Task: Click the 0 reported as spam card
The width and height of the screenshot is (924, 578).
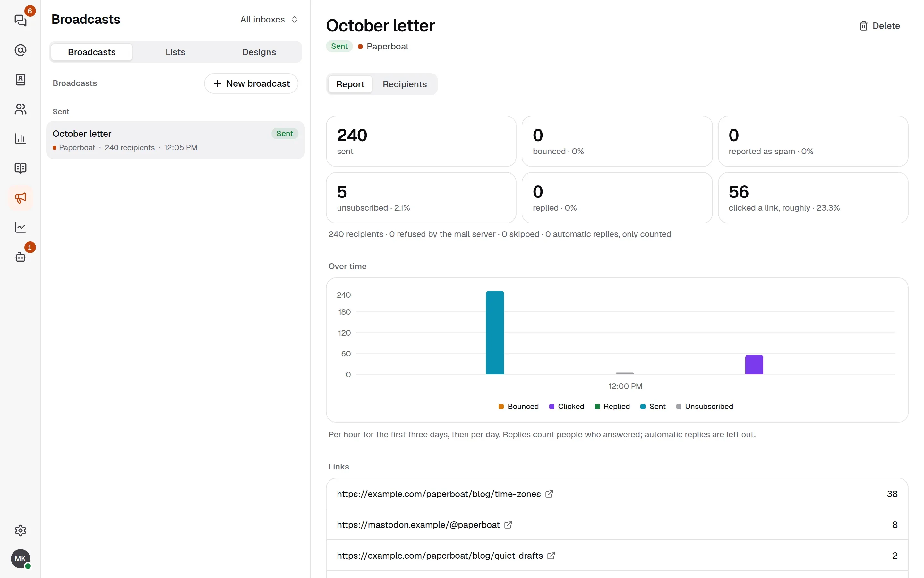Action: pos(813,141)
